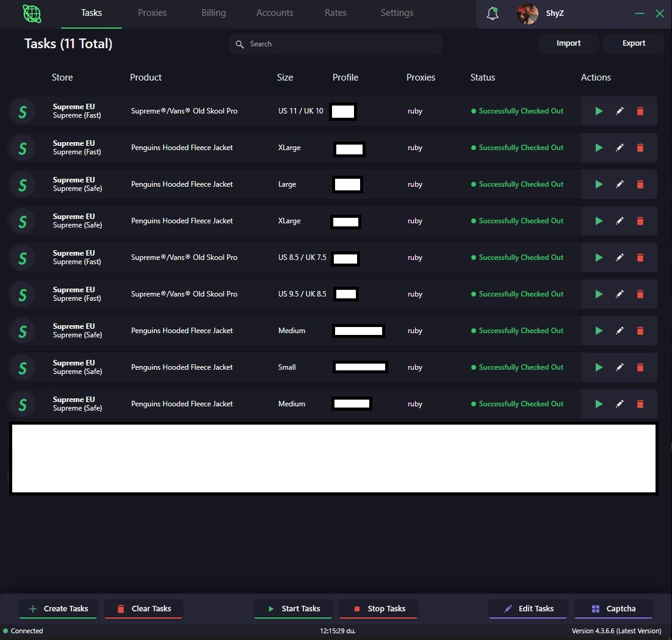The image size is (672, 640).
Task: Delete the US 11 / UK 10 task
Action: [640, 111]
